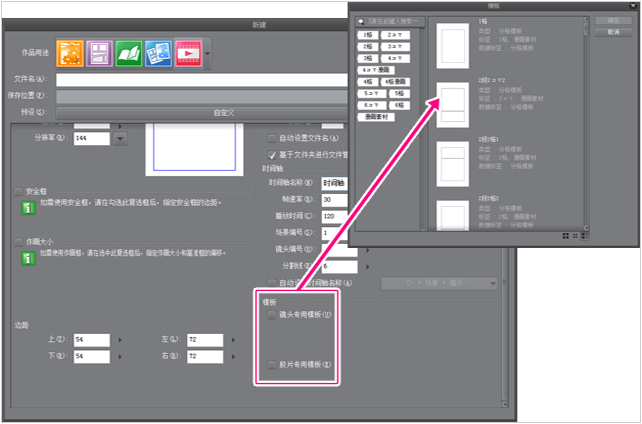The image size is (642, 424).
Task: Select the 2格 tag
Action: [x=368, y=47]
